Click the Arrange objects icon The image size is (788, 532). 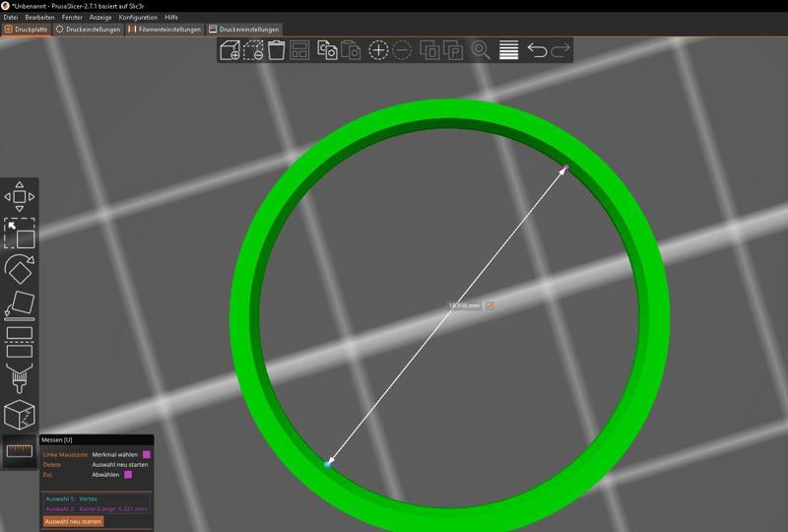[299, 50]
